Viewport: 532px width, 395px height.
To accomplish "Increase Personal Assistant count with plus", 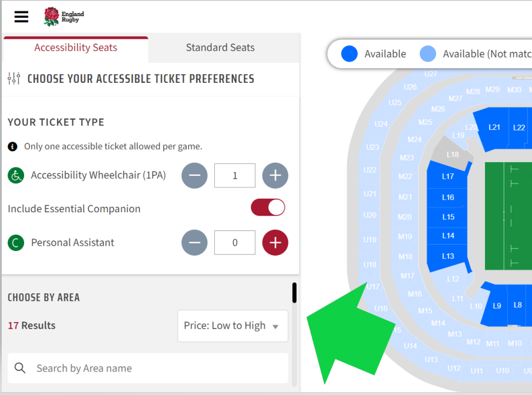I will tap(275, 243).
